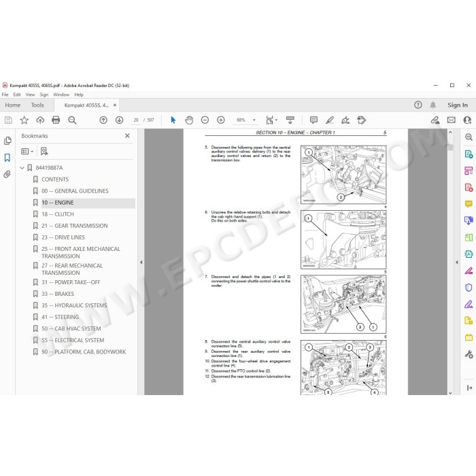Zoom in with the plus button

(221, 120)
